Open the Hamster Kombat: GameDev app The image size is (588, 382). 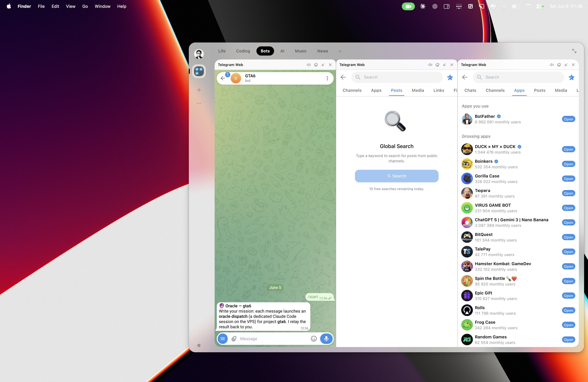tap(568, 266)
